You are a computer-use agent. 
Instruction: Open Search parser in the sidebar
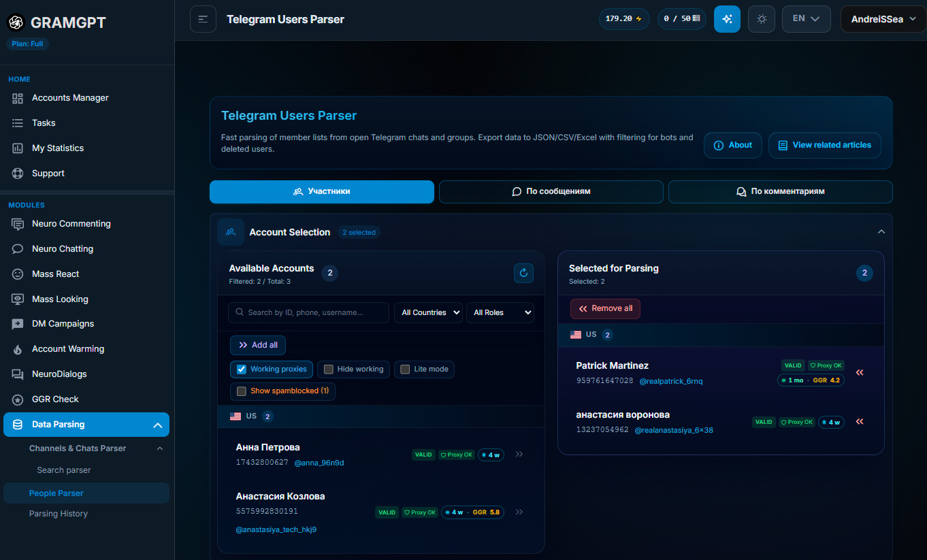tap(64, 470)
